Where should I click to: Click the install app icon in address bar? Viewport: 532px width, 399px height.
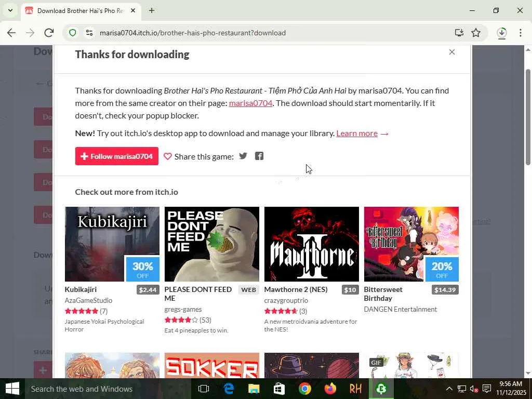pos(459,33)
